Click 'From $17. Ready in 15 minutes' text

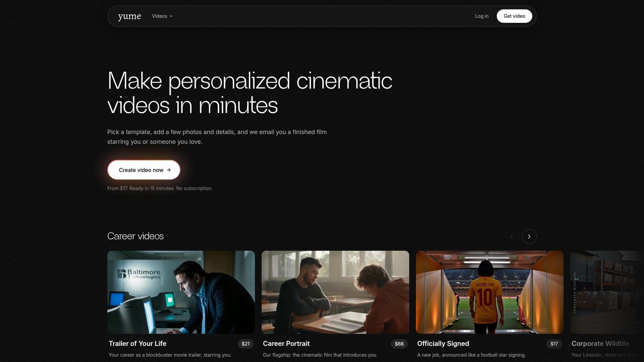tap(160, 188)
